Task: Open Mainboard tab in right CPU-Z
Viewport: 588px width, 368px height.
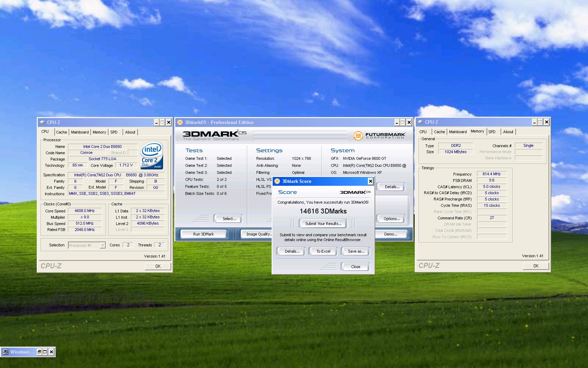Action: click(x=458, y=132)
